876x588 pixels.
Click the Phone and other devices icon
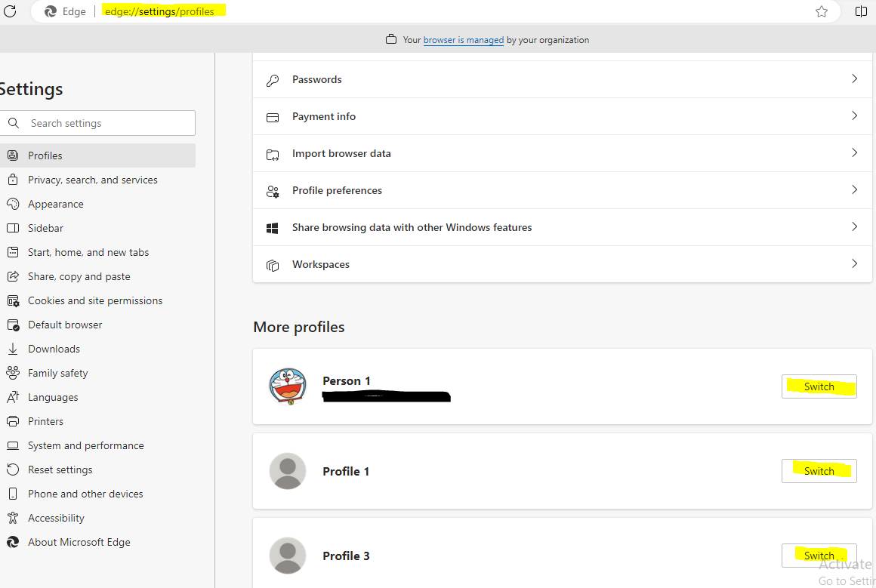(x=13, y=494)
